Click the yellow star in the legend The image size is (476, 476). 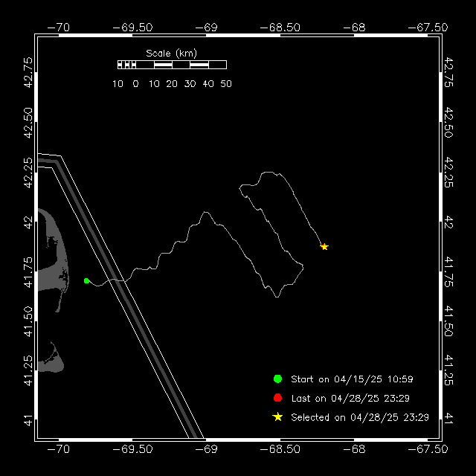[x=277, y=416]
